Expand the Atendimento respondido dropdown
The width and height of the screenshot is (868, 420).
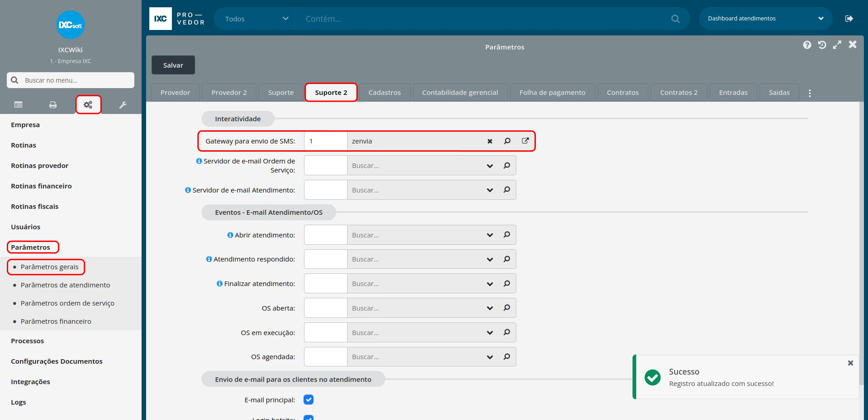(490, 259)
